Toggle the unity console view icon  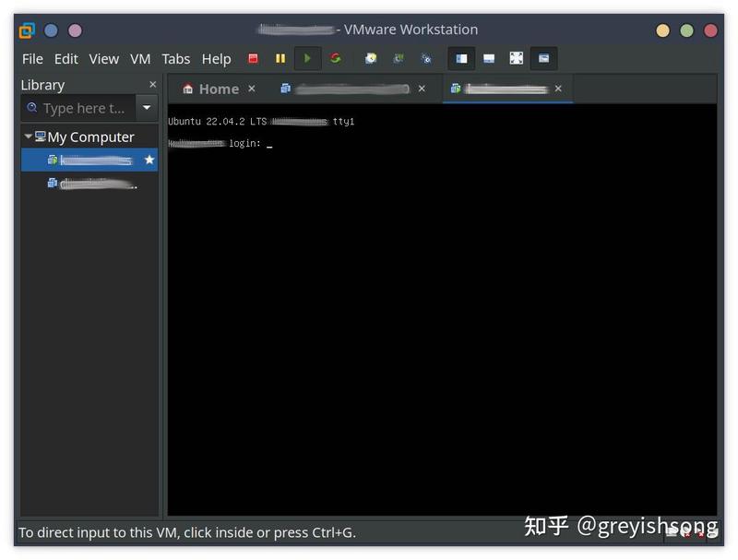click(543, 58)
